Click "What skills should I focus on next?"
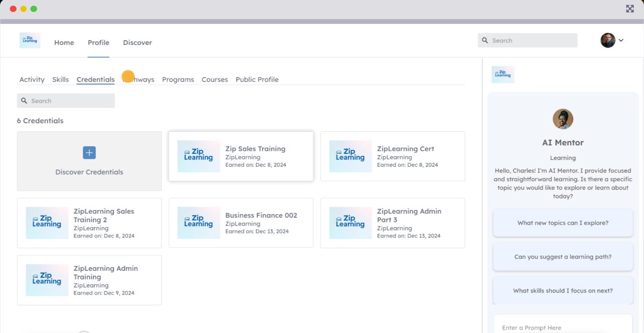The height and width of the screenshot is (333, 644). pos(563,291)
